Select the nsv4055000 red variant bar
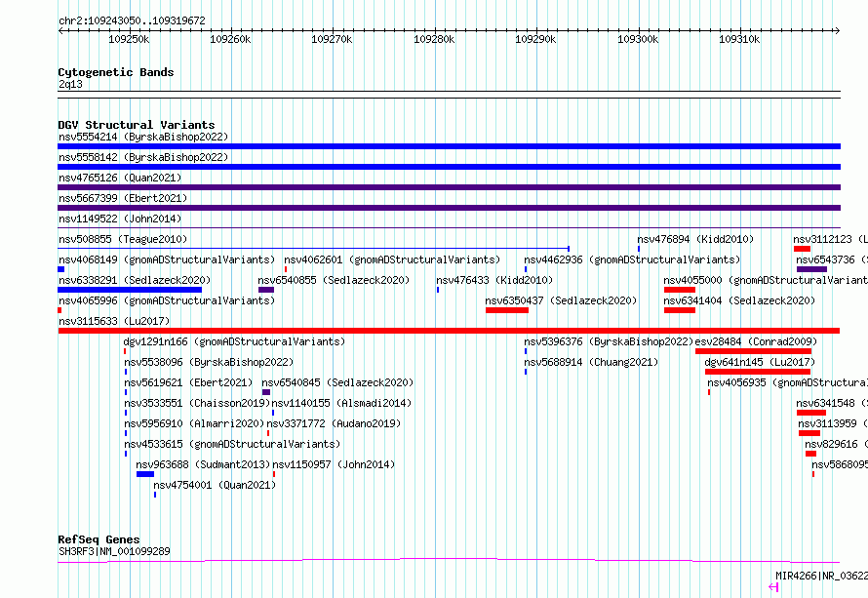The width and height of the screenshot is (868, 598). (680, 290)
